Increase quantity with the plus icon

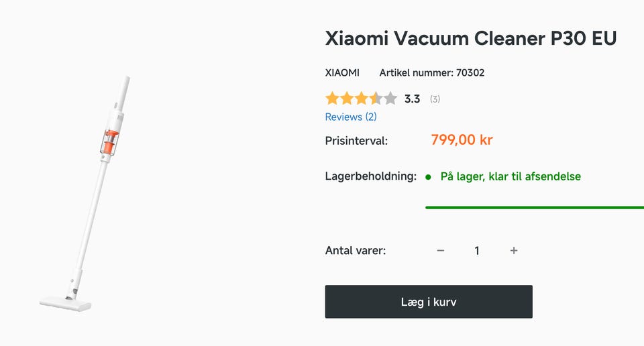pos(514,251)
